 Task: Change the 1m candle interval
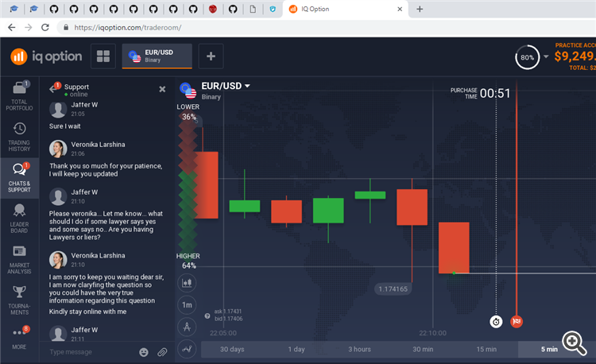pyautogui.click(x=187, y=304)
